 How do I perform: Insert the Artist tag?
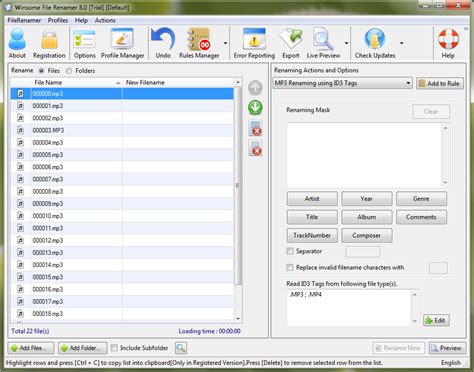(312, 199)
